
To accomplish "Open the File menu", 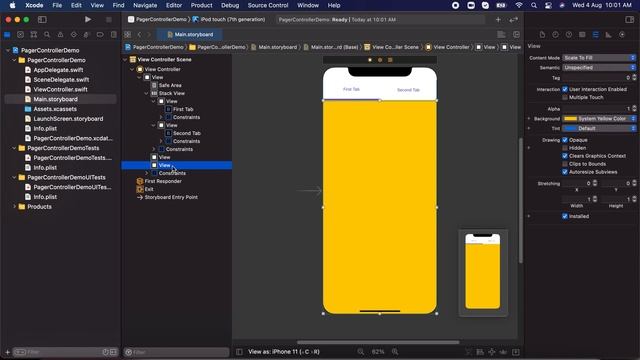I will (x=57, y=5).
